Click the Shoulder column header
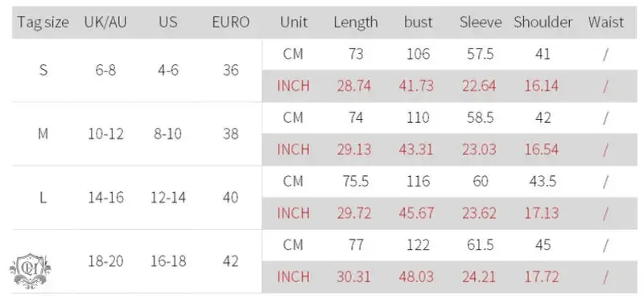 [543, 23]
